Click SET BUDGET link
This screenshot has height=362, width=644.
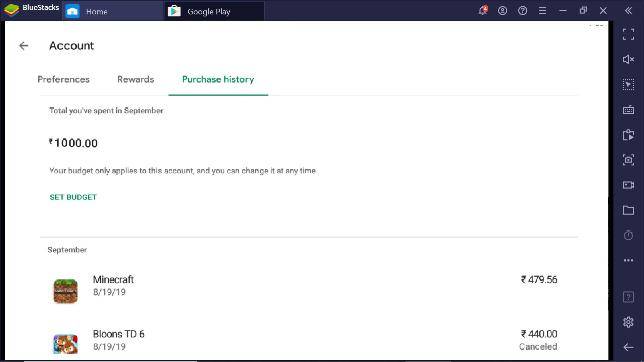73,197
